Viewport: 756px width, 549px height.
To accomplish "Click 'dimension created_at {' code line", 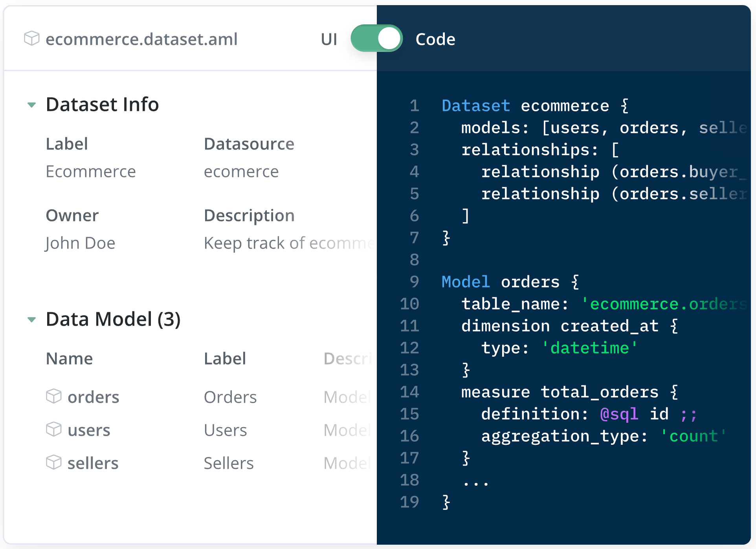I will coord(570,326).
